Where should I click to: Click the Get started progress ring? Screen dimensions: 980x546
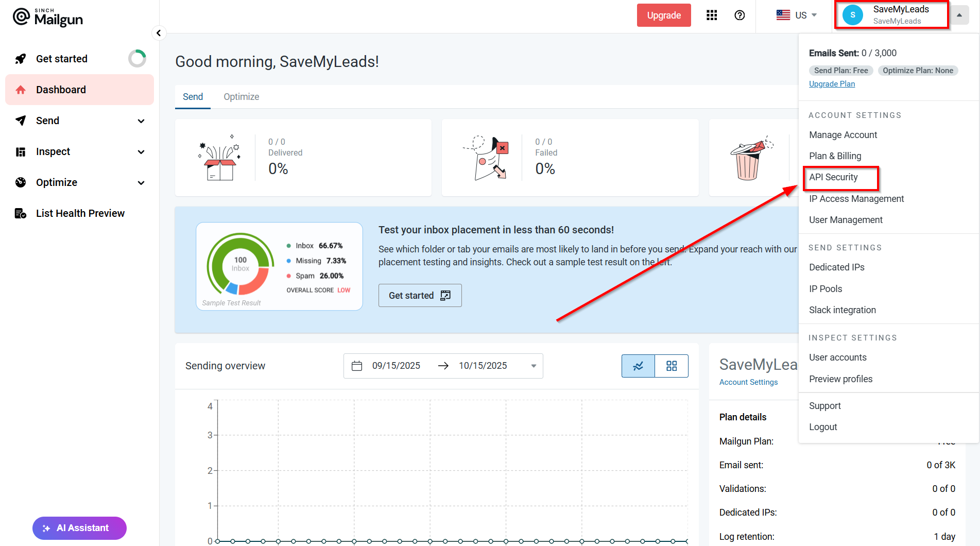[137, 59]
